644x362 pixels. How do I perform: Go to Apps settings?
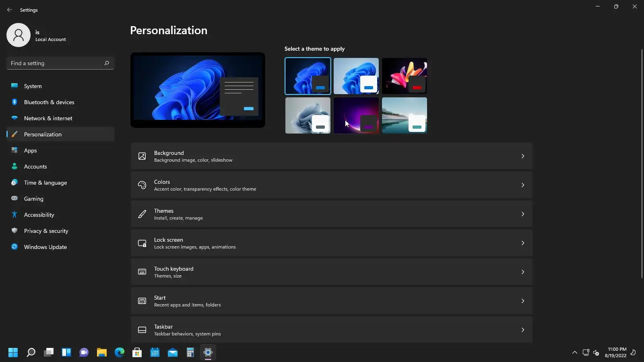pos(60,150)
